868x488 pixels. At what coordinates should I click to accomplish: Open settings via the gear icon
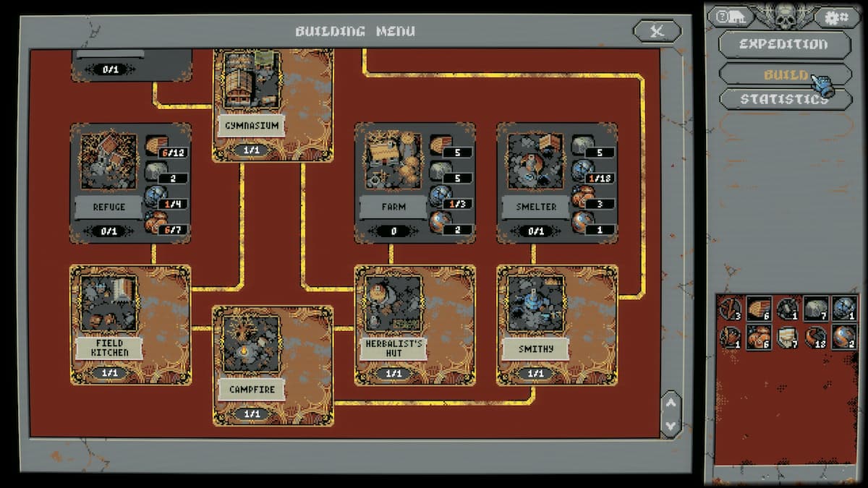(x=837, y=17)
